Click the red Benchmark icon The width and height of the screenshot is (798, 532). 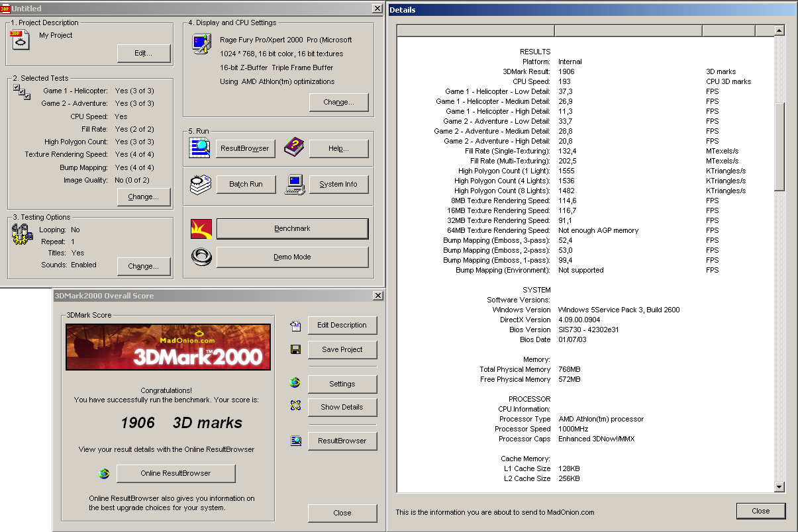click(201, 229)
